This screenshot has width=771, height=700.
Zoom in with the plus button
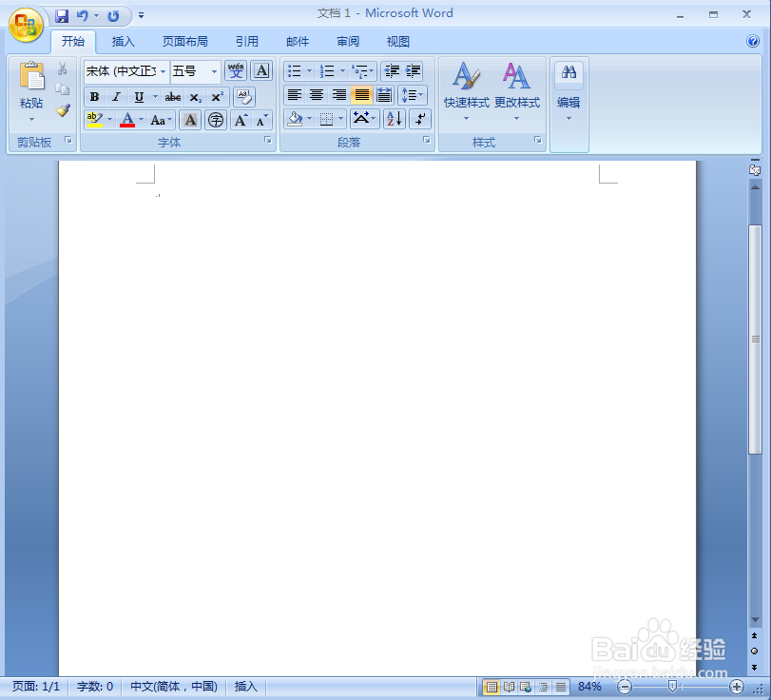(736, 687)
